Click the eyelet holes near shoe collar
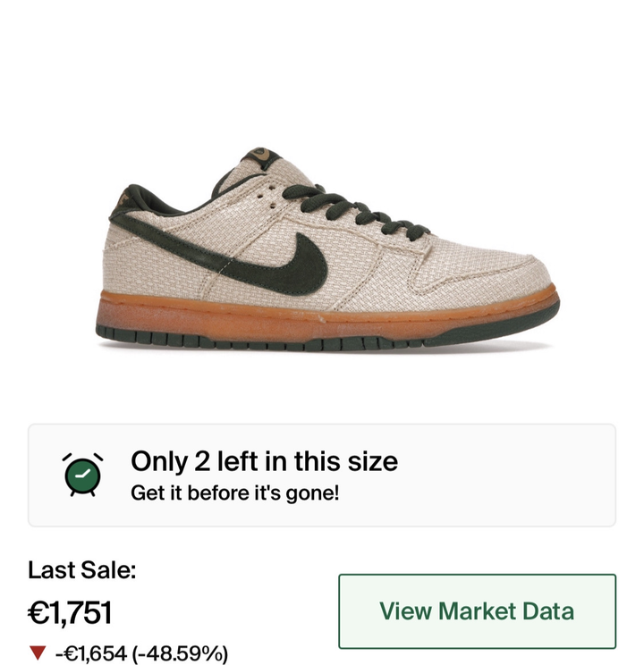This screenshot has width=644, height=665. pos(267,197)
